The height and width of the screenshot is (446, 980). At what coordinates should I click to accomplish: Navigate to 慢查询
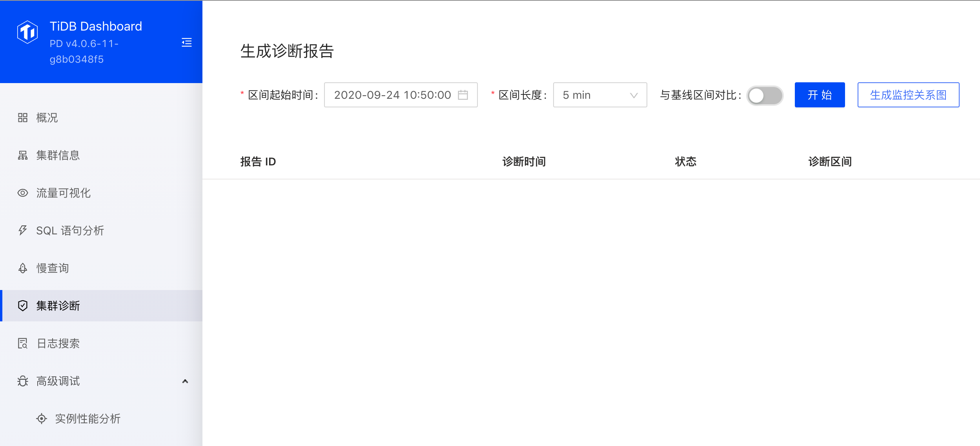pos(101,268)
